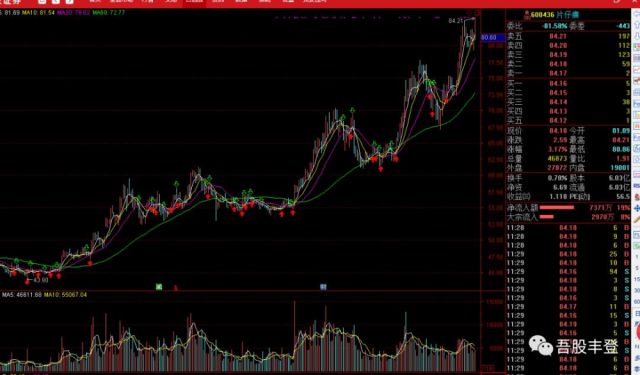Click the WeChat logo in the watermark
The image size is (640, 375).
tap(541, 346)
